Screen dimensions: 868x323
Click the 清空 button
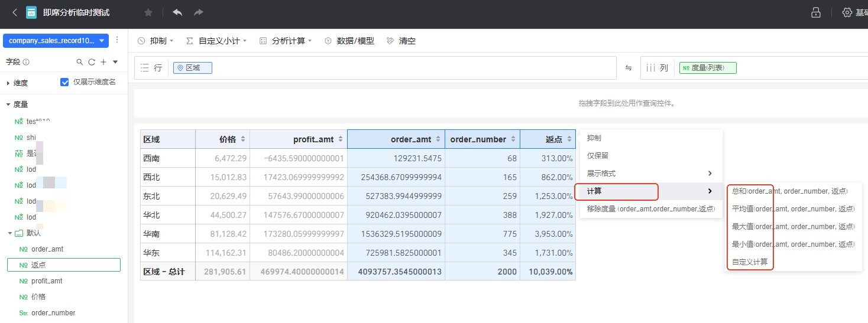pyautogui.click(x=401, y=41)
